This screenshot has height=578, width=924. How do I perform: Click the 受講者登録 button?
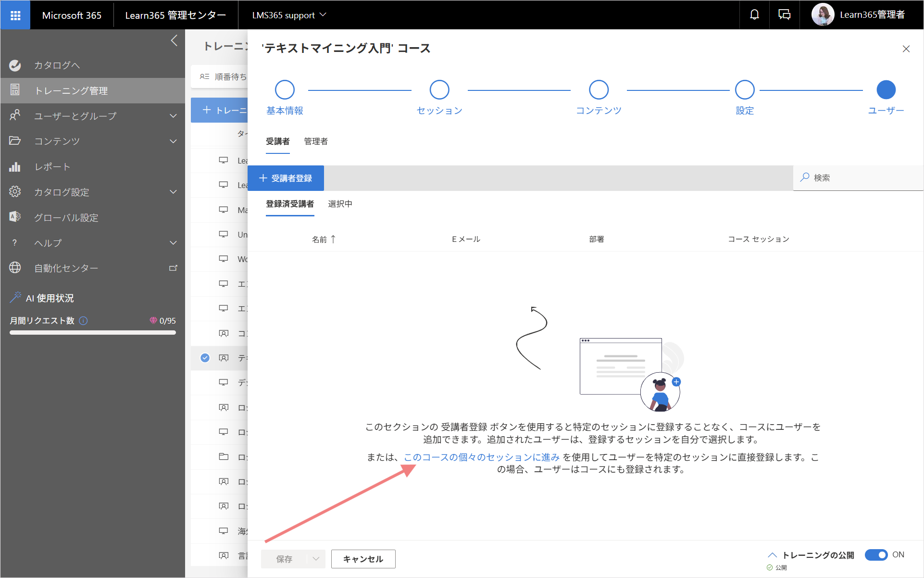click(286, 178)
